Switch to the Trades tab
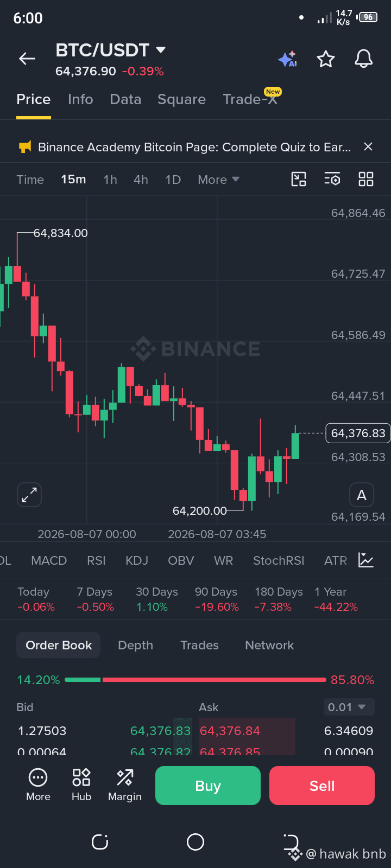Viewport: 391px width, 868px height. point(199,645)
